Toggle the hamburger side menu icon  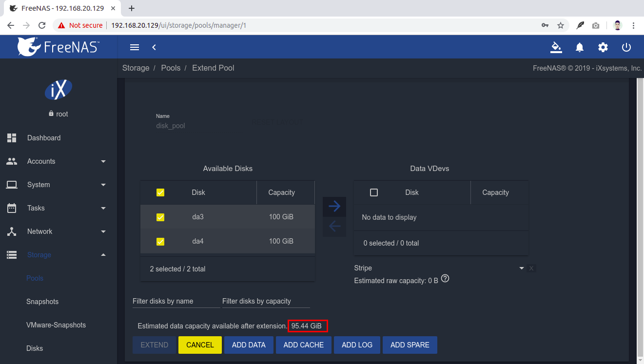point(135,47)
